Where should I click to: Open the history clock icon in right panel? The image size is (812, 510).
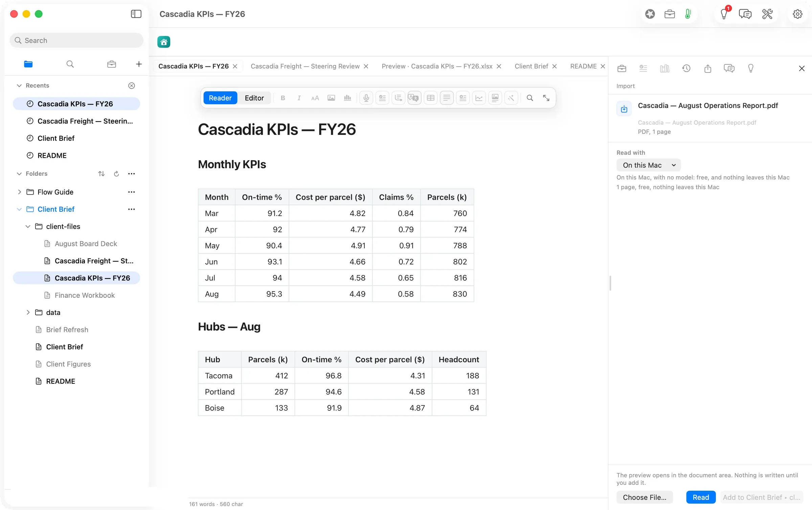(x=686, y=68)
